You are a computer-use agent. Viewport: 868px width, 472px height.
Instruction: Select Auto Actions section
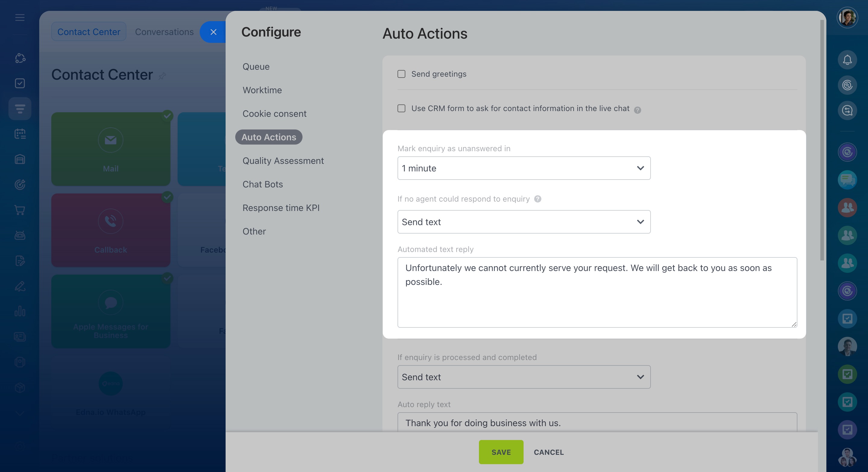[268, 137]
